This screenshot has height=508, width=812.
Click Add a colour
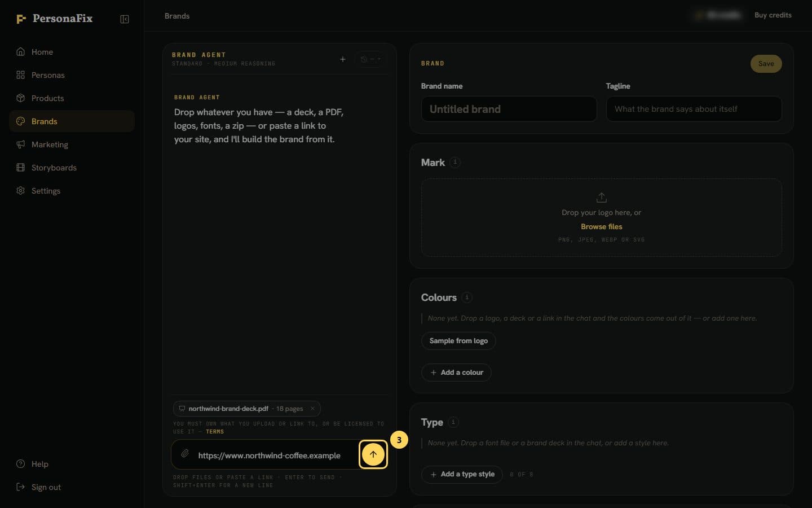[x=456, y=373]
